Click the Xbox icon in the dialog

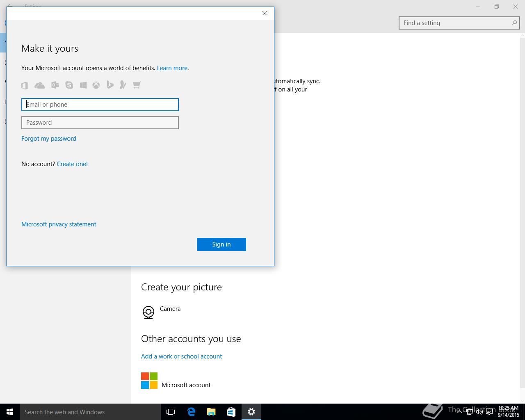[x=96, y=85]
